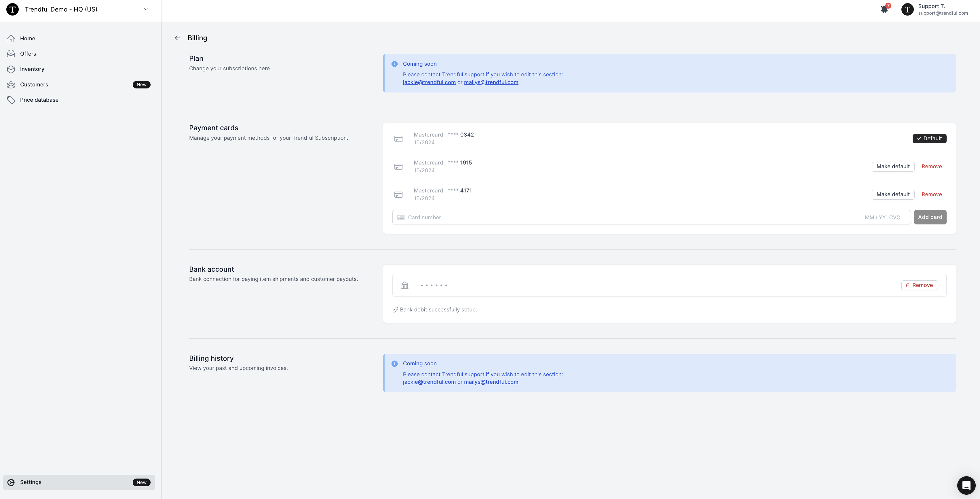Open Settings in sidebar
The image size is (980, 499).
click(79, 482)
